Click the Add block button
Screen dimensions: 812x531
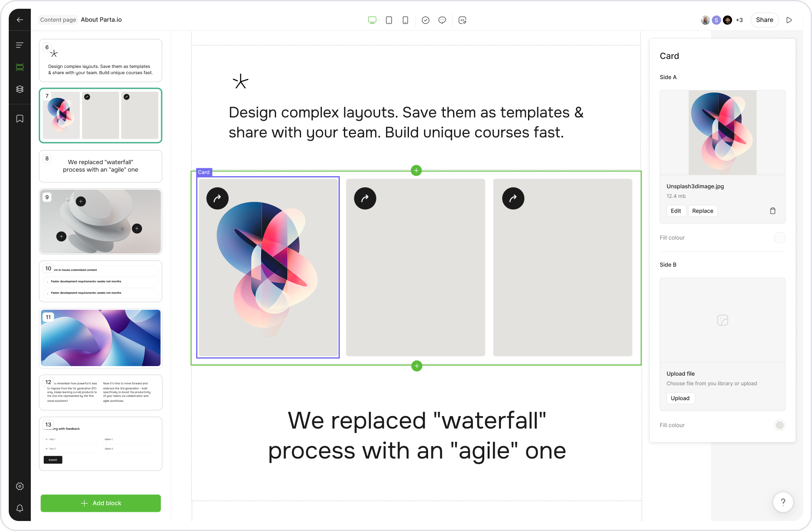[x=101, y=503]
